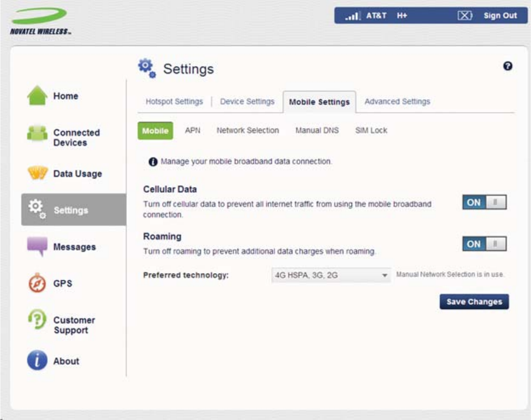Click the Sign Out link
The width and height of the screenshot is (531, 420).
(x=500, y=15)
